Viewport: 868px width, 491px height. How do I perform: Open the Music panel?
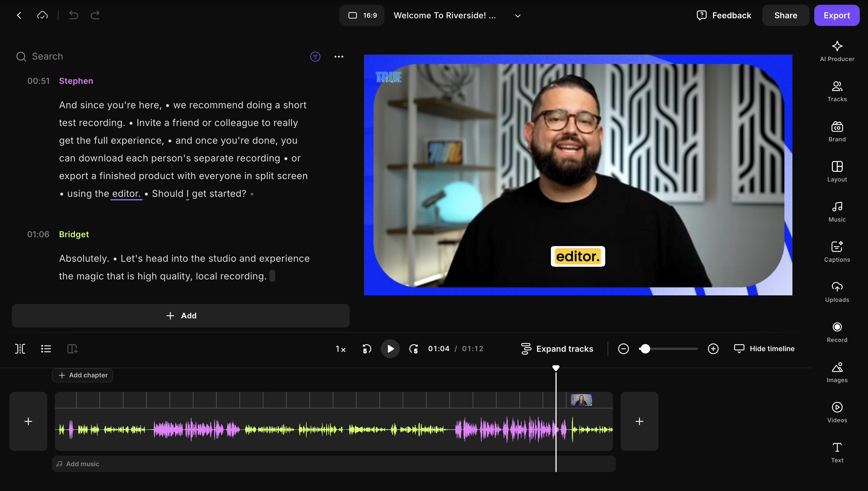[x=837, y=212]
